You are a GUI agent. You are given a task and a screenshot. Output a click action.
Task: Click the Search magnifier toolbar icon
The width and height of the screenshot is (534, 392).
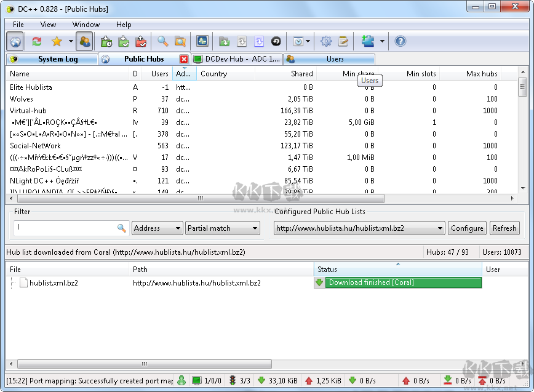162,41
